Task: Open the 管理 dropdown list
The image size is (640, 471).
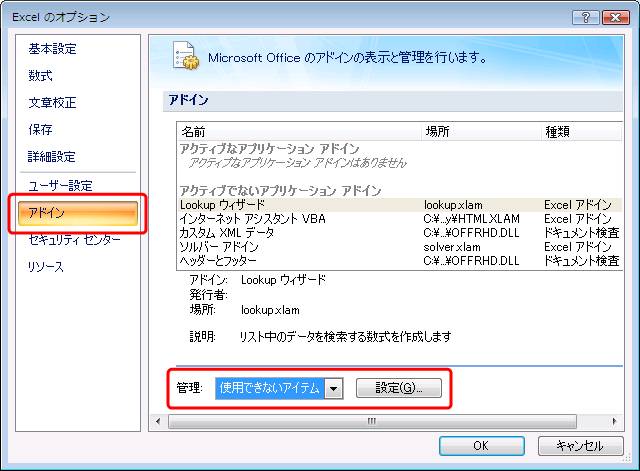Action: point(335,388)
